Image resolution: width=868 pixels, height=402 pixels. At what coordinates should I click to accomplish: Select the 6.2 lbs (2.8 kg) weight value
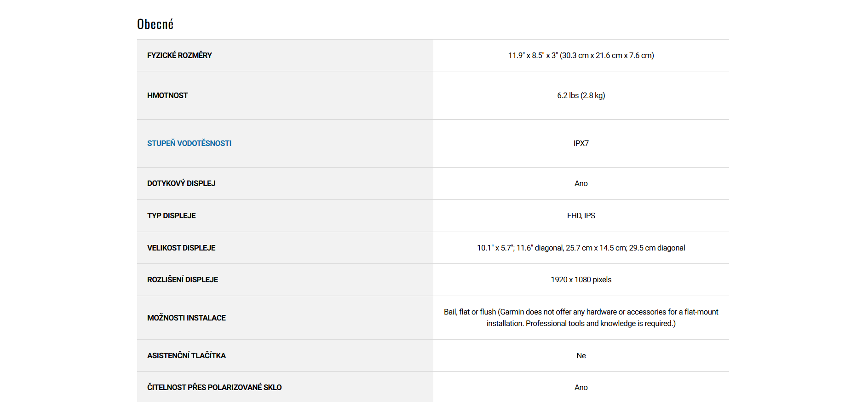click(x=581, y=95)
